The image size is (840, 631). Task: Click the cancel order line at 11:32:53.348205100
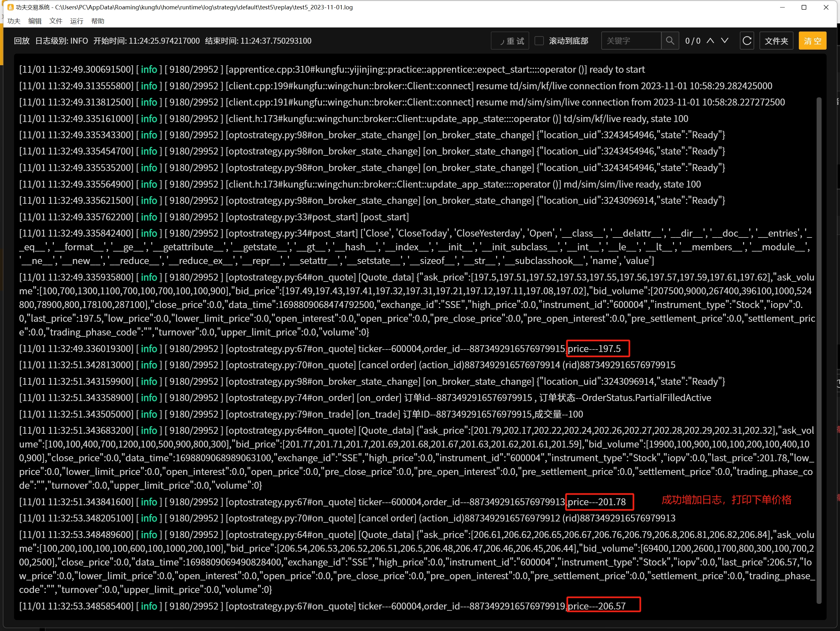(347, 518)
